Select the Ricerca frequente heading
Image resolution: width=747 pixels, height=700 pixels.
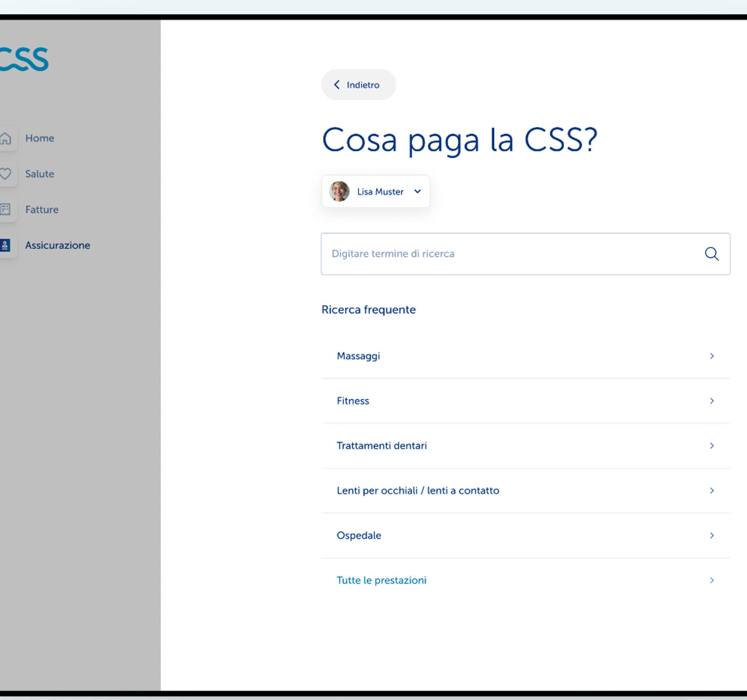click(368, 309)
